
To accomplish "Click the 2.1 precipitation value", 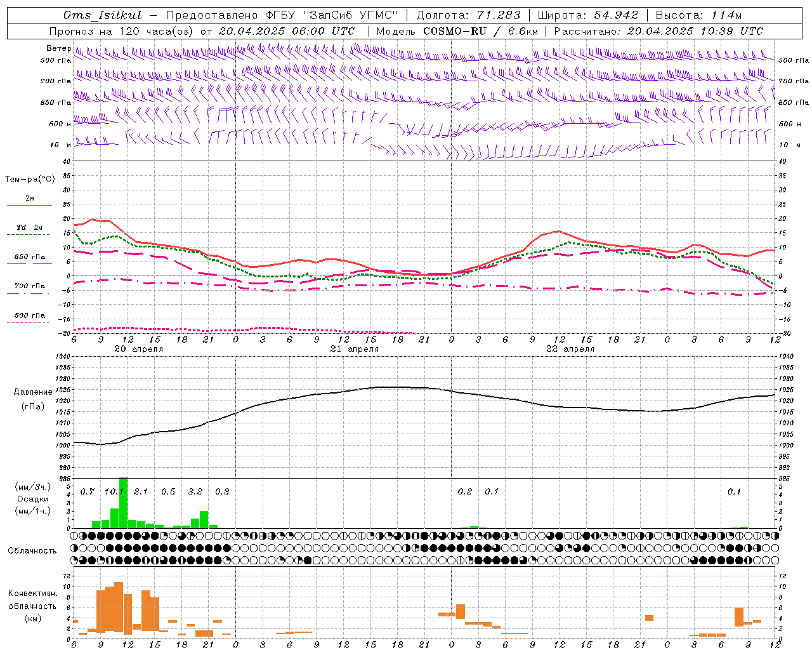I will tap(141, 491).
